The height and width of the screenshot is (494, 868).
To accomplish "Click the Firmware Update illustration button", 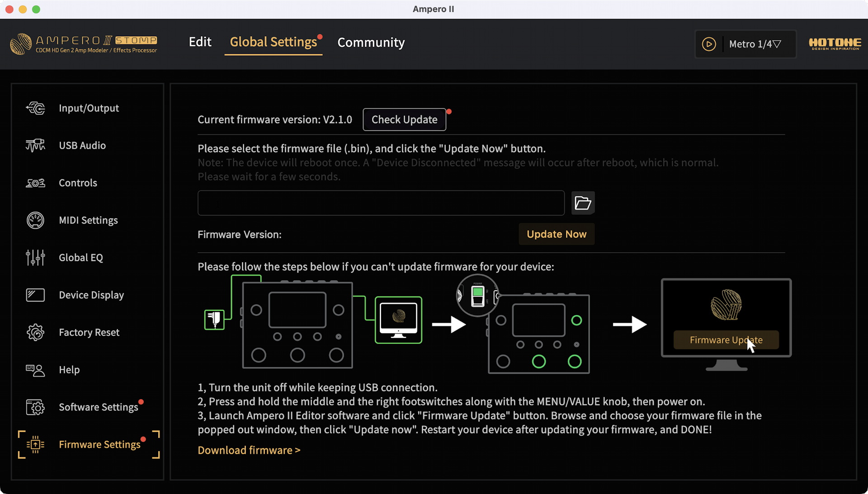I will 726,340.
